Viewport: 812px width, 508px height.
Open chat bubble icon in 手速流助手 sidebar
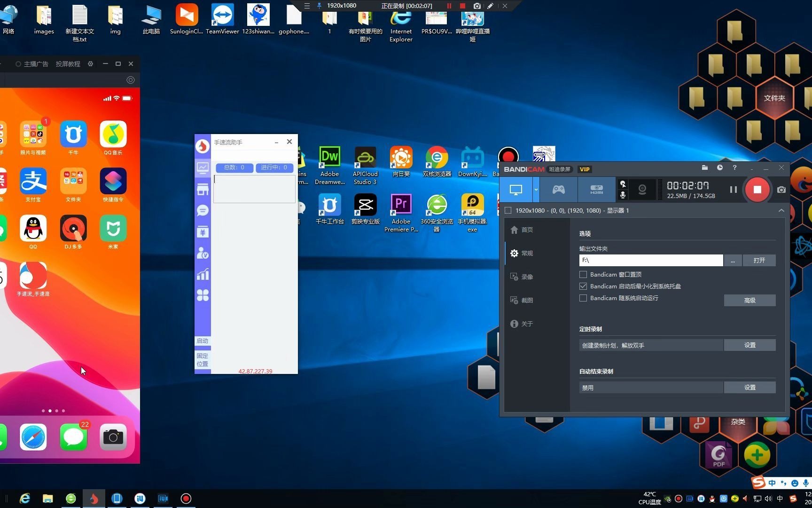203,210
